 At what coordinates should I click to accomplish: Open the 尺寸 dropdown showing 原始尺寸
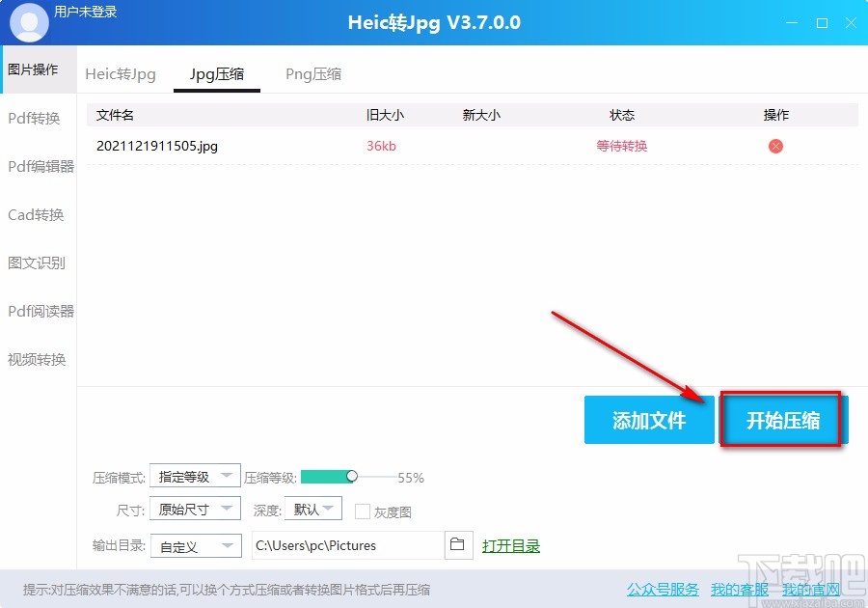tap(196, 510)
